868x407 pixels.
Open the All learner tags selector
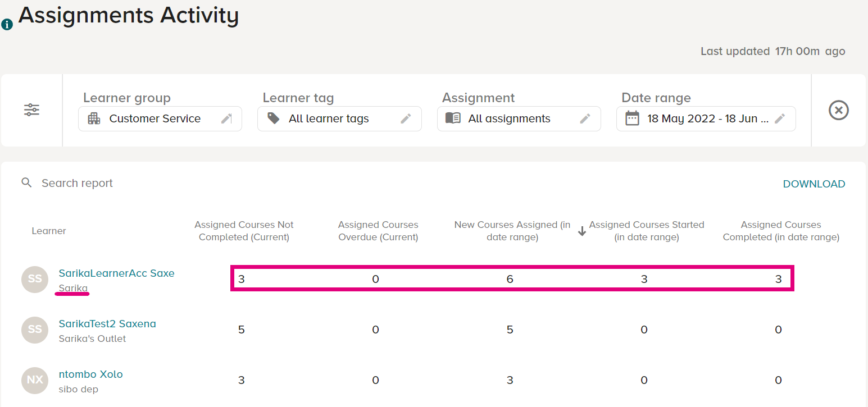tap(339, 118)
